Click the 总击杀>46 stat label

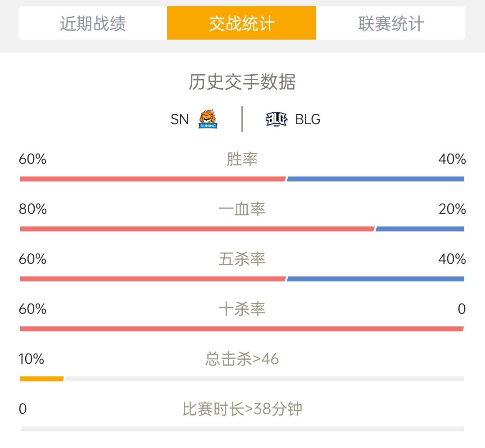pos(242,359)
